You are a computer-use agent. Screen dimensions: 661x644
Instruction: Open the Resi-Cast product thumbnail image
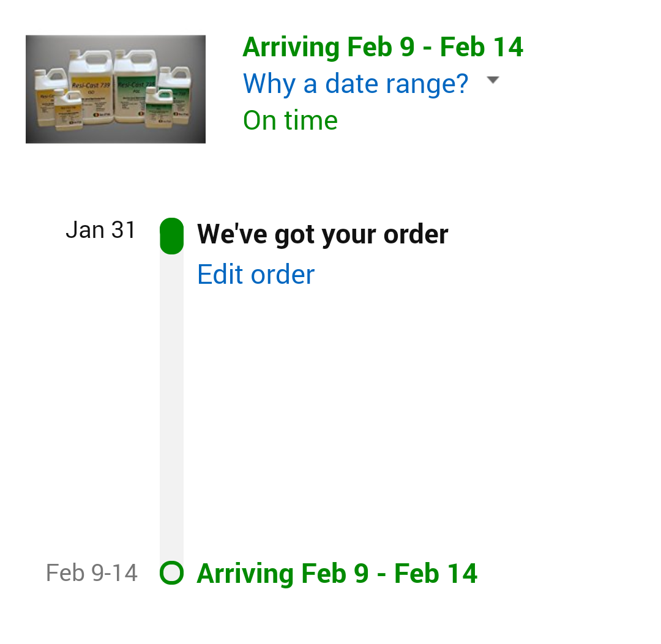click(116, 89)
